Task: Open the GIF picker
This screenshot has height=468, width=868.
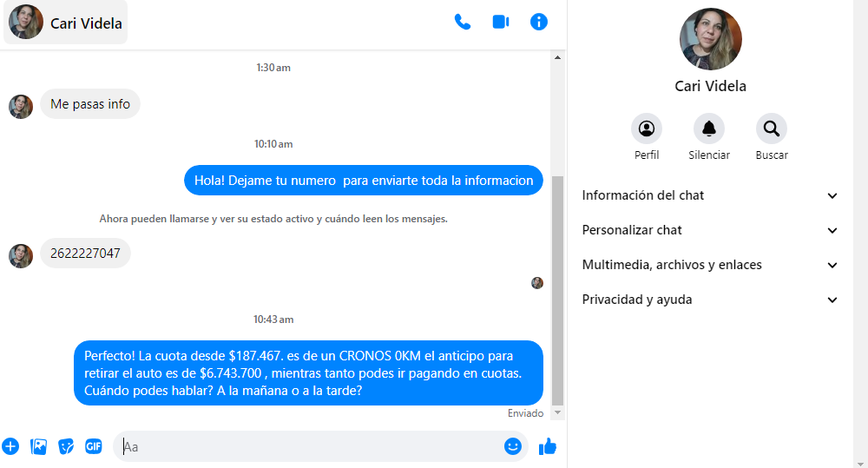Action: pos(93,446)
